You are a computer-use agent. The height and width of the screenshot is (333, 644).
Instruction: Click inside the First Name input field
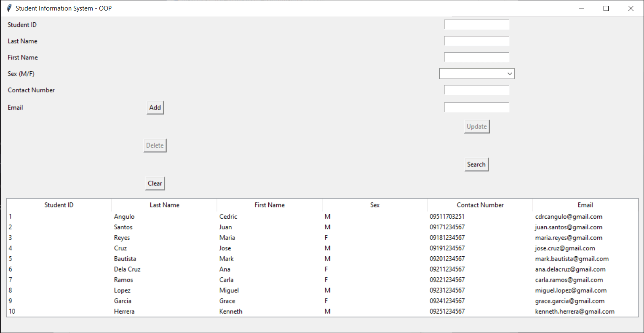tap(476, 57)
